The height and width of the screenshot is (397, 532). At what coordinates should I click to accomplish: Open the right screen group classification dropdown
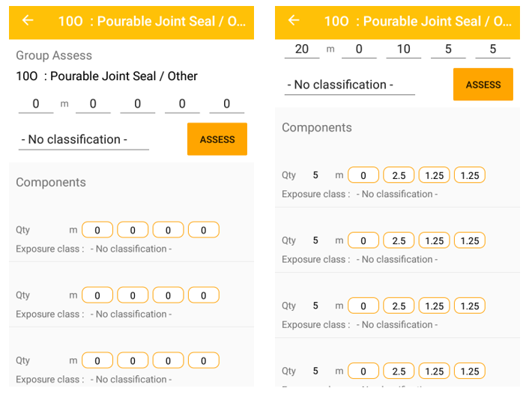click(350, 85)
